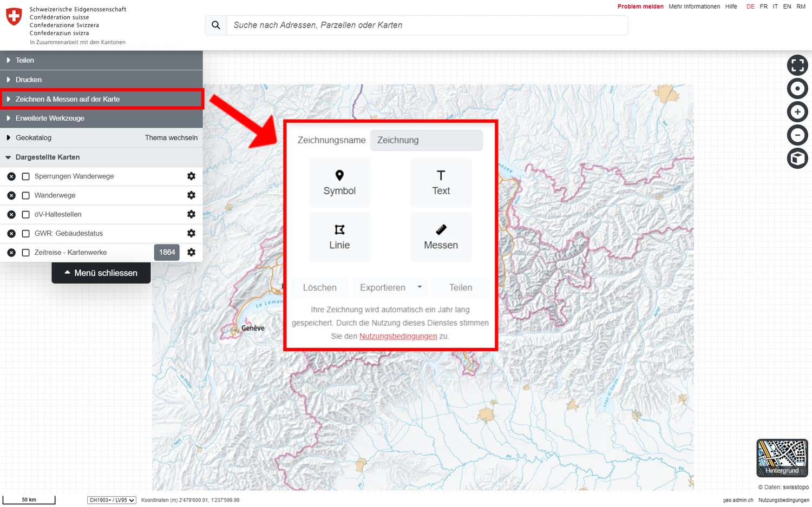Open the Erweiterte Werkzeuge menu section
The width and height of the screenshot is (812, 507).
[50, 118]
